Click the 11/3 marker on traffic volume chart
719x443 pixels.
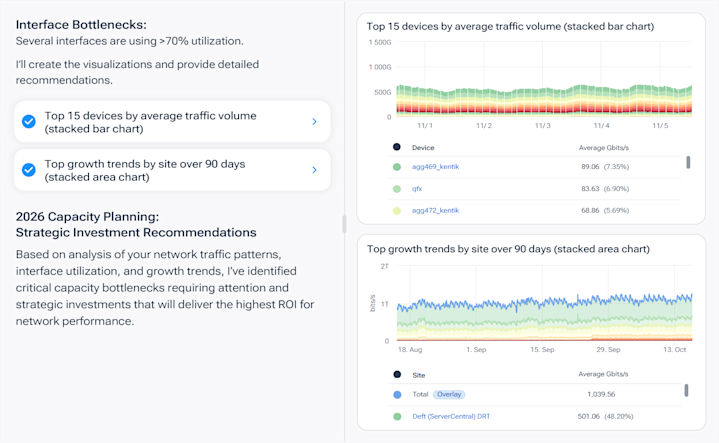coord(542,126)
